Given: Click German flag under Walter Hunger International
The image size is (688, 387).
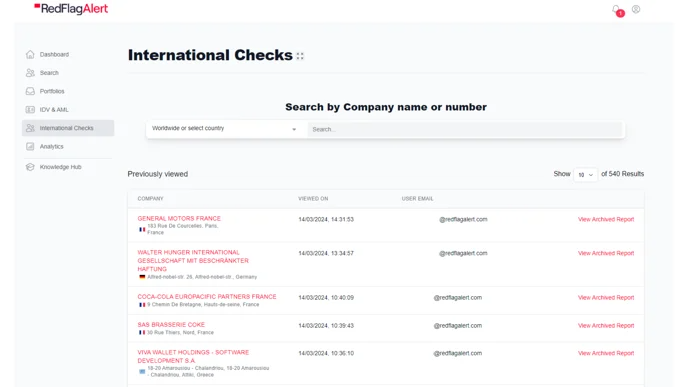Looking at the screenshot, I should click(142, 277).
